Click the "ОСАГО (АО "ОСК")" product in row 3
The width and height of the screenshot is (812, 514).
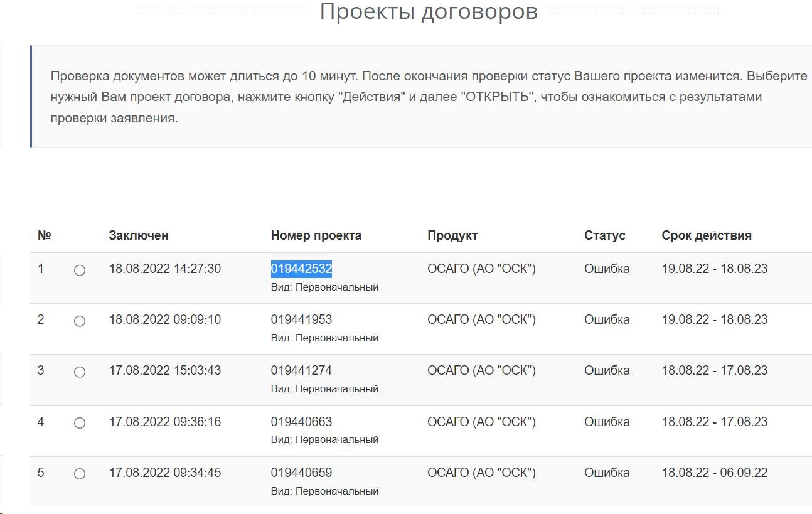click(481, 370)
